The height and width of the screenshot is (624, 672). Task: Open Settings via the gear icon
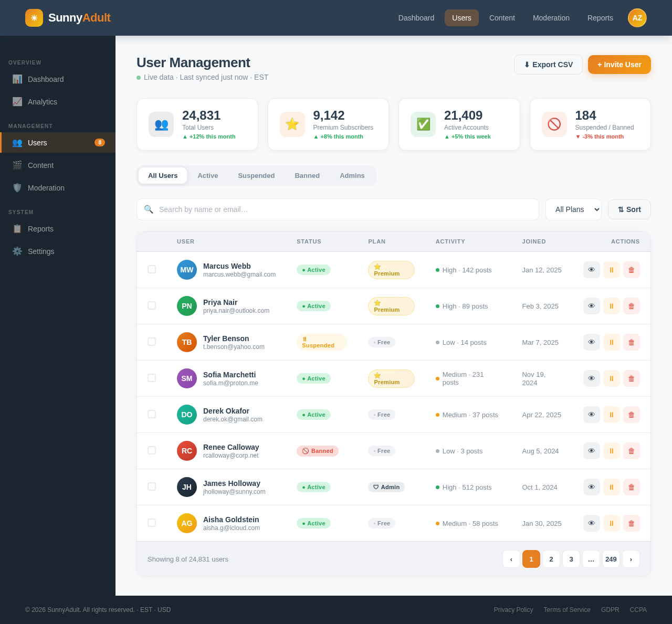[x=17, y=251]
